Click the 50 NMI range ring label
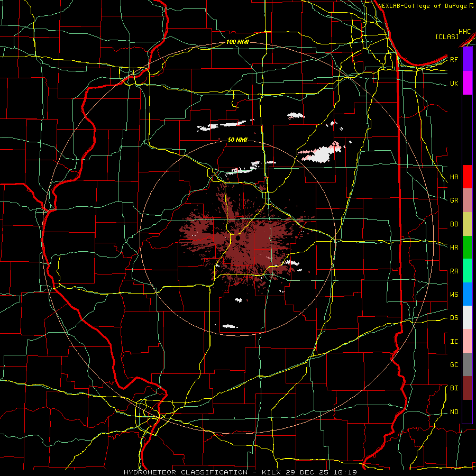The width and height of the screenshot is (476, 476). [x=237, y=140]
